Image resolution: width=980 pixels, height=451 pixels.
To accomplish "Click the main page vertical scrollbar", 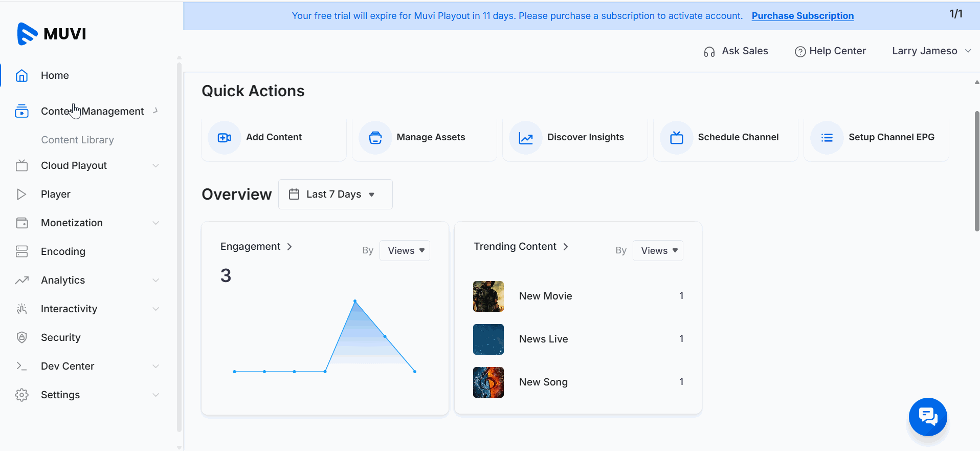I will (x=976, y=171).
